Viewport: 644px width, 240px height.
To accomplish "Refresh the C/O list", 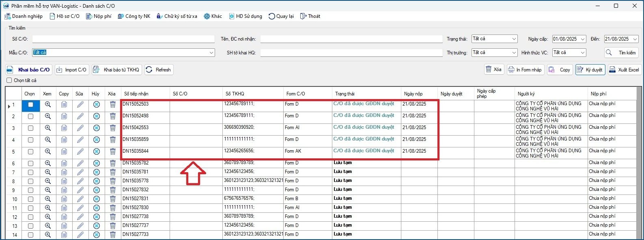I will [x=159, y=70].
